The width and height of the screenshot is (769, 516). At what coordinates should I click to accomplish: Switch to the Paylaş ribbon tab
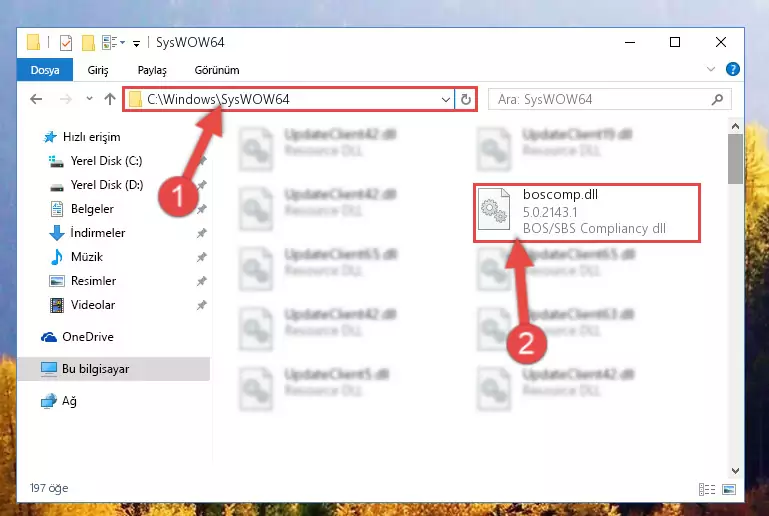pos(152,70)
